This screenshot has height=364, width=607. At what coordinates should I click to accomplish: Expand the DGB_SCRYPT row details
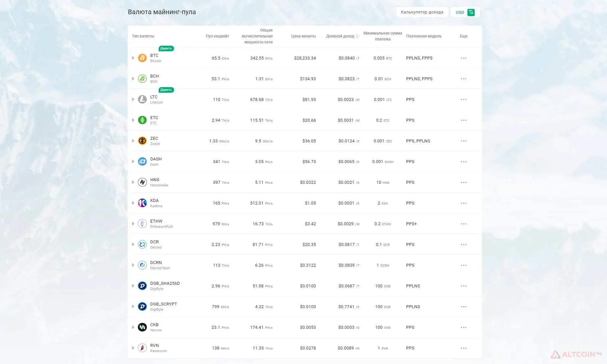pos(133,306)
